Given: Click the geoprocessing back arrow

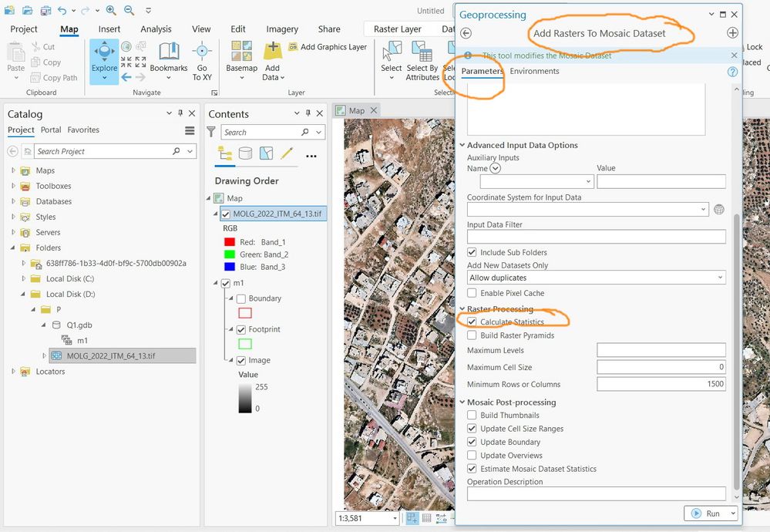Looking at the screenshot, I should pyautogui.click(x=466, y=33).
